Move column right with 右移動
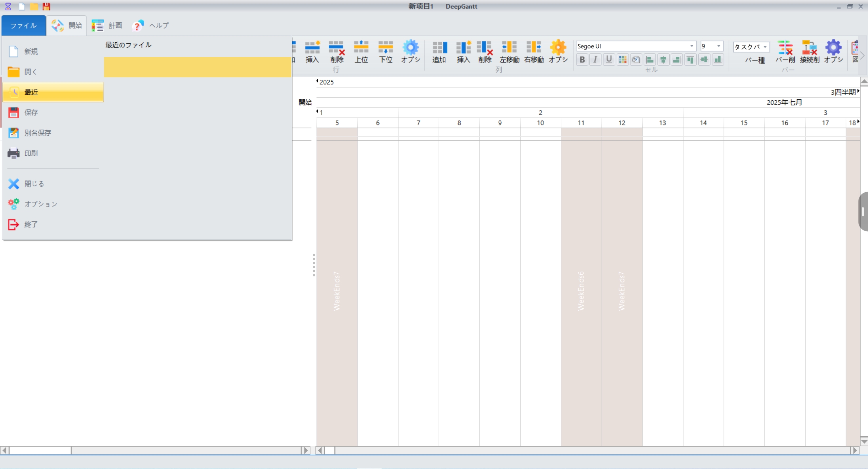Viewport: 868px width, 469px height. click(534, 52)
